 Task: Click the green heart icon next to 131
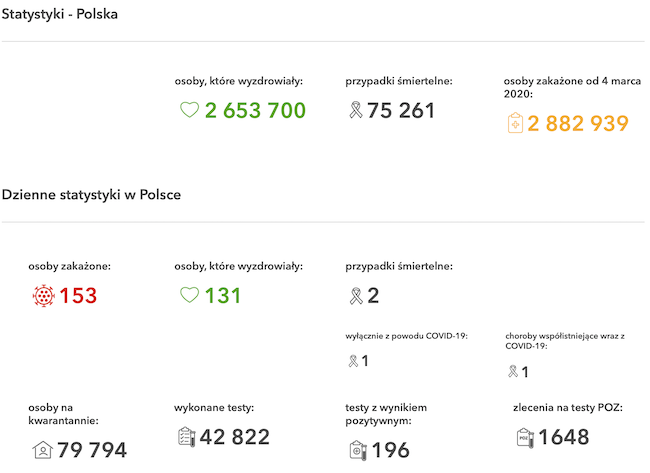coord(189,295)
